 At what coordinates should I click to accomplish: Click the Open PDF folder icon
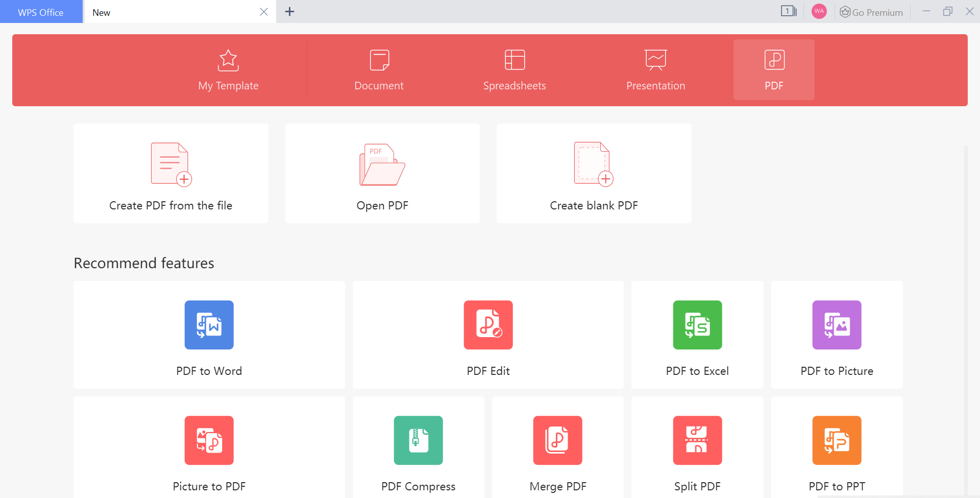point(382,164)
